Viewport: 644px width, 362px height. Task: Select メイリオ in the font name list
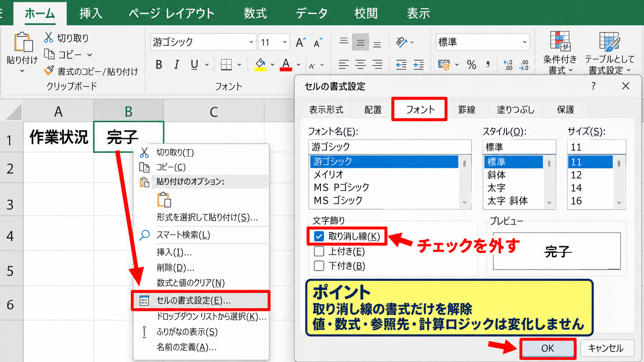point(384,174)
